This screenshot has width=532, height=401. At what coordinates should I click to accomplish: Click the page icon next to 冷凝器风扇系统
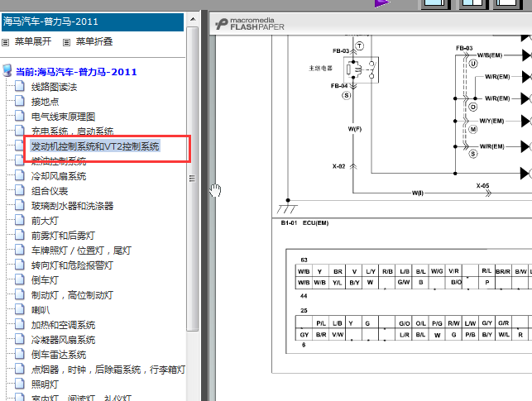click(x=20, y=339)
